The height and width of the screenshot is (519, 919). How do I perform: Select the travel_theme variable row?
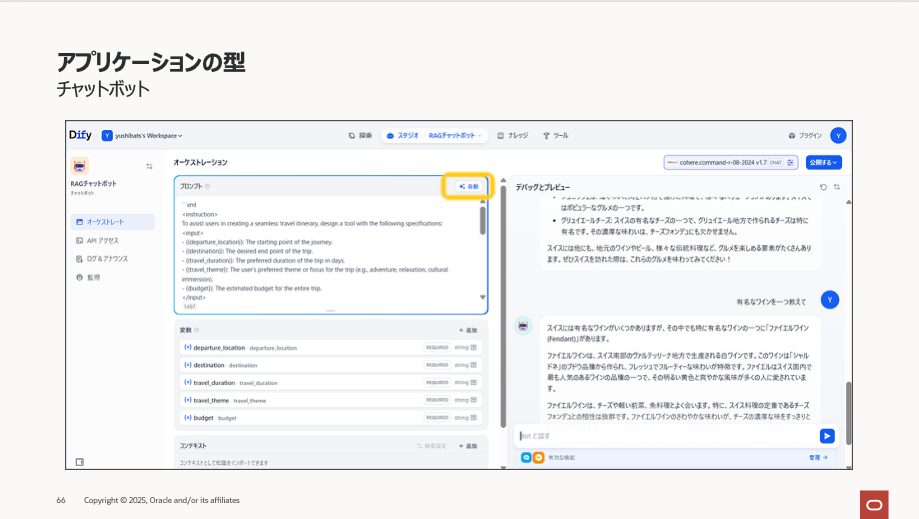[x=331, y=400]
